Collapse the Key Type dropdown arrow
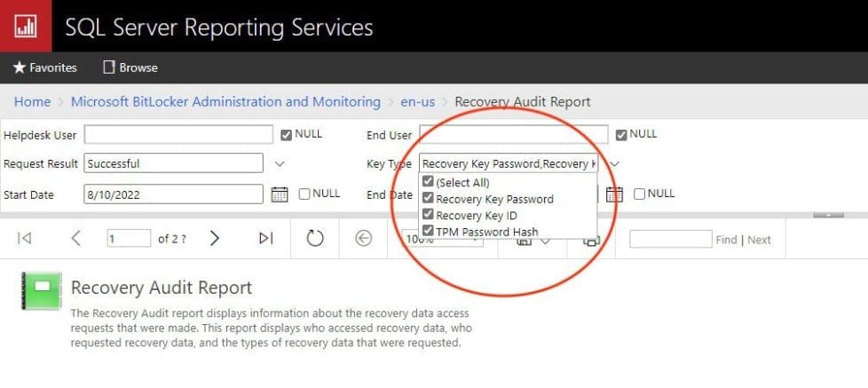 pos(613,163)
